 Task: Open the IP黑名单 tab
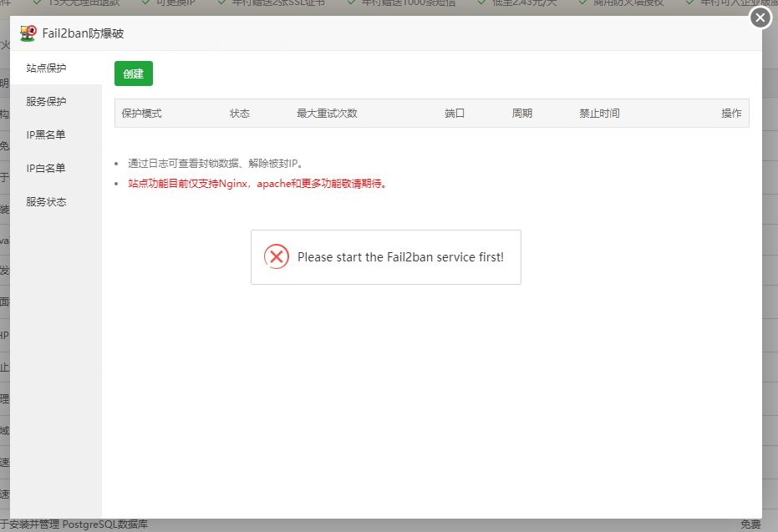(x=55, y=134)
